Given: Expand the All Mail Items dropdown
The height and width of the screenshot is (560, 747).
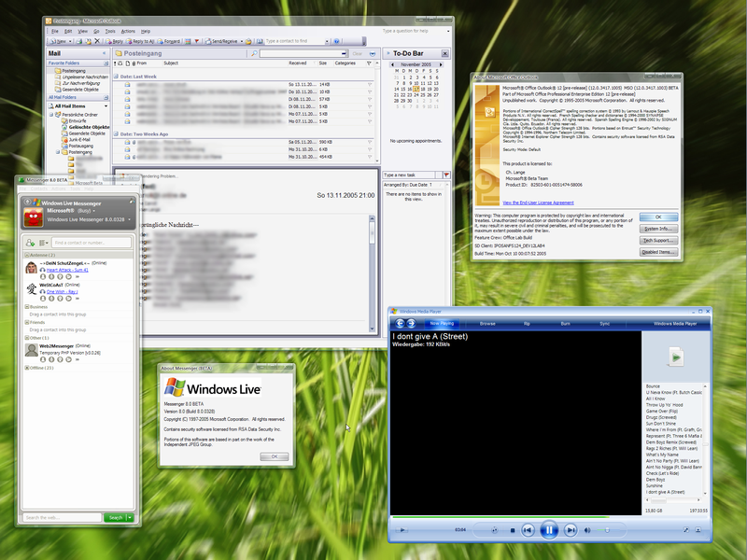Looking at the screenshot, I should pyautogui.click(x=107, y=106).
